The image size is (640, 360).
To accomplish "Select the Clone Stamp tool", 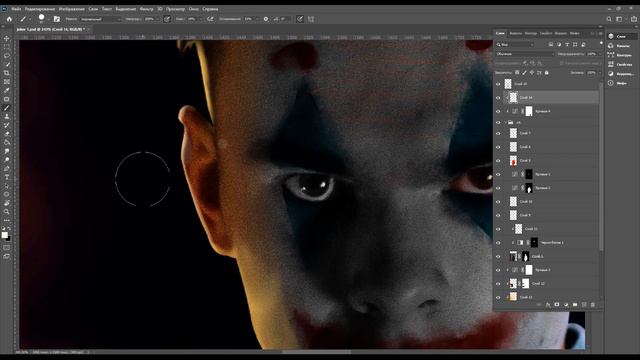I will coord(7,116).
